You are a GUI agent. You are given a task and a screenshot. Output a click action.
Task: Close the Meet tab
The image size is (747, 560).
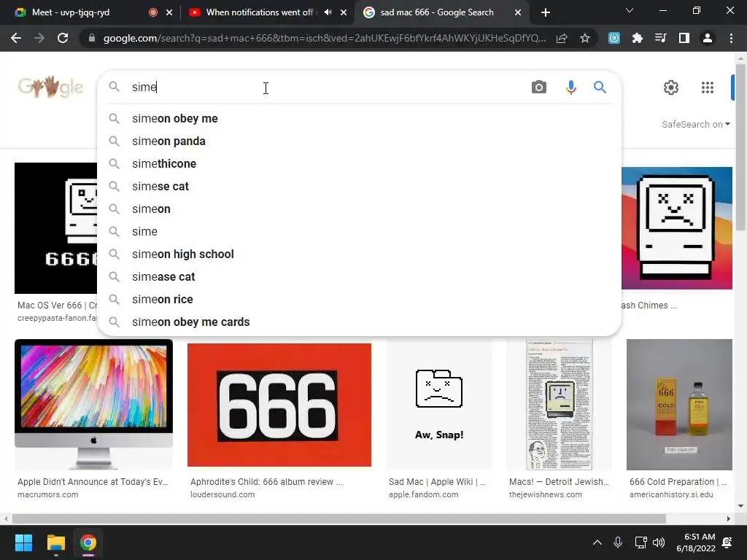coord(169,12)
